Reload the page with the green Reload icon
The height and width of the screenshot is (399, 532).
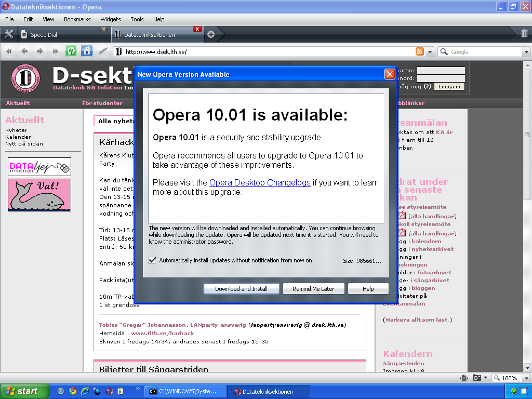click(x=71, y=51)
